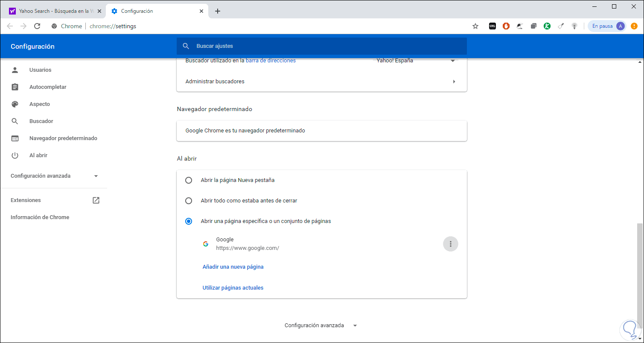This screenshot has width=644, height=343.
Task: Click 'Añadir una nueva página' link
Action: point(233,267)
